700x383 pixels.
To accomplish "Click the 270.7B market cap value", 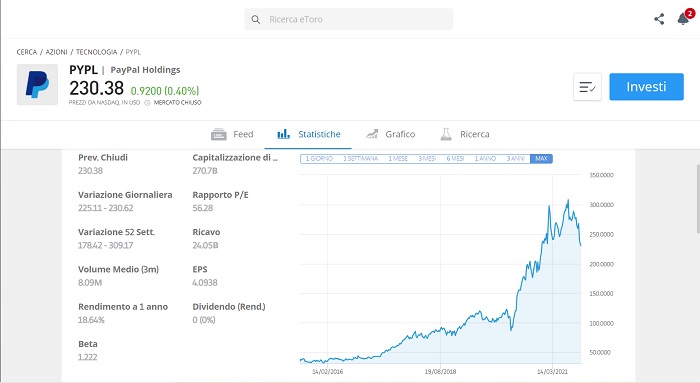I will pyautogui.click(x=205, y=171).
